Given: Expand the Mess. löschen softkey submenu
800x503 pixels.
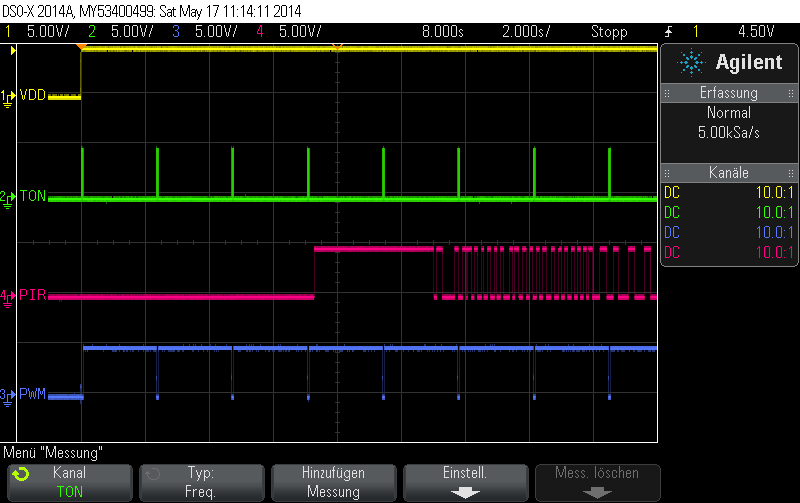Looking at the screenshot, I should (x=597, y=481).
